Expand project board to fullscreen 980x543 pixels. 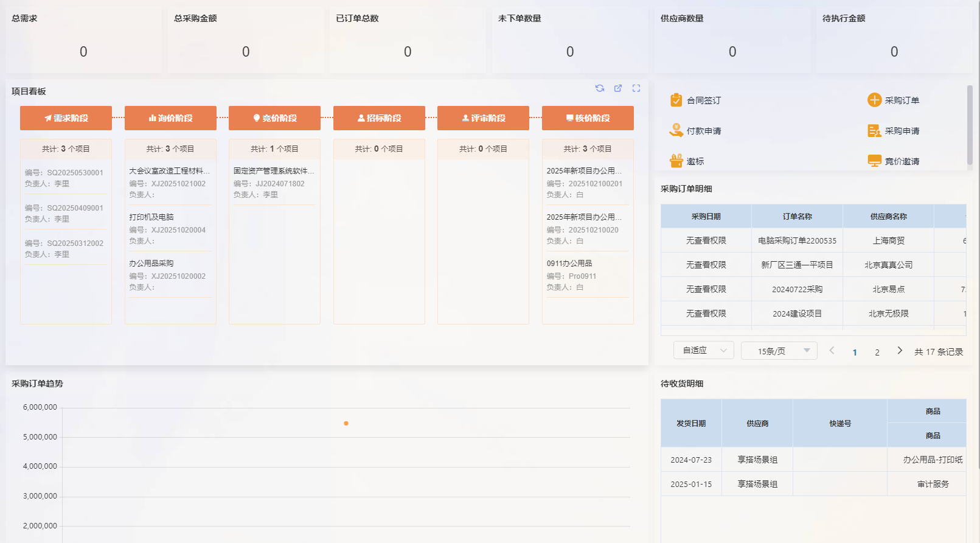(x=636, y=88)
